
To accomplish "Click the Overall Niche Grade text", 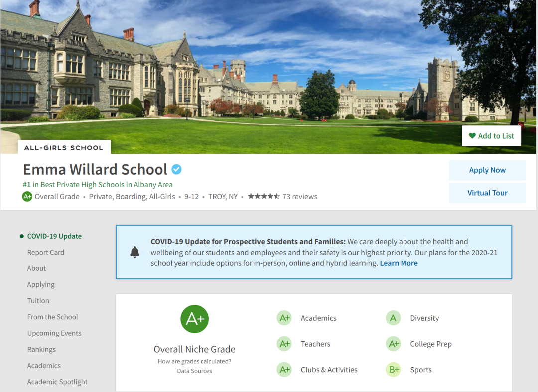I will (195, 349).
